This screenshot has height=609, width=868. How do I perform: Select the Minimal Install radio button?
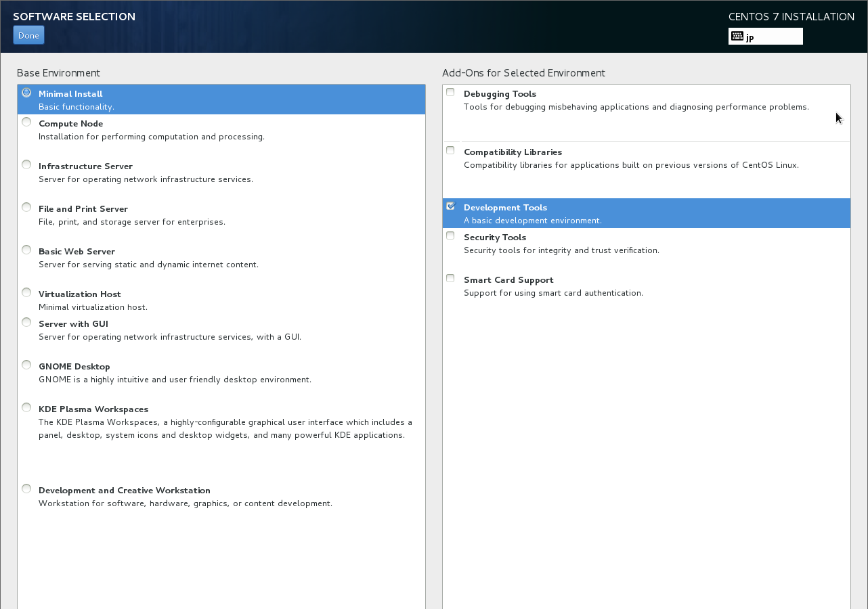(x=26, y=93)
